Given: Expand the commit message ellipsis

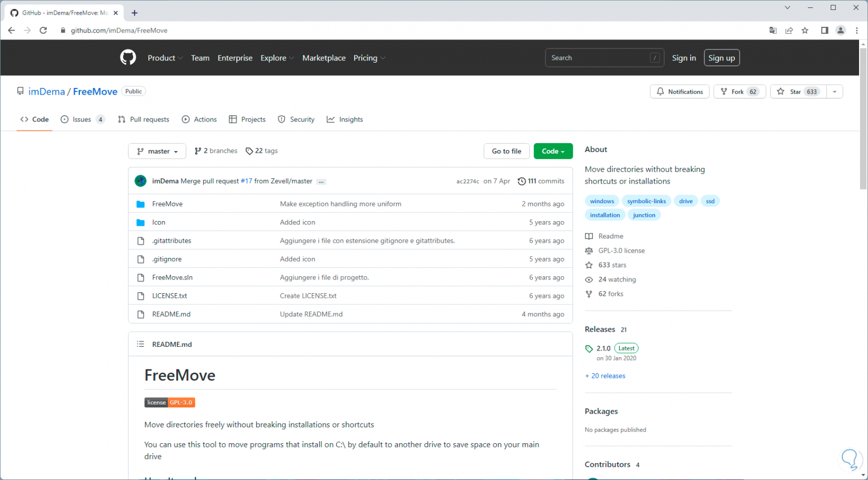Looking at the screenshot, I should click(x=321, y=182).
